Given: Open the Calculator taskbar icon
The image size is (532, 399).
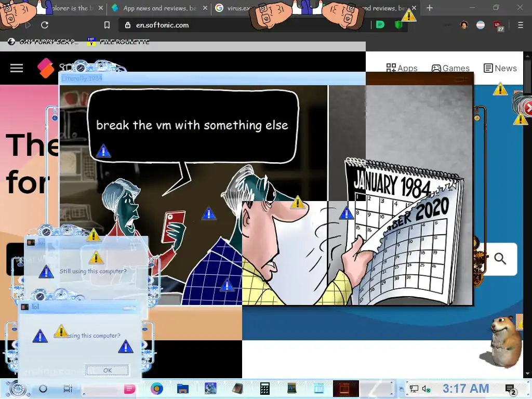Looking at the screenshot, I should (x=264, y=389).
